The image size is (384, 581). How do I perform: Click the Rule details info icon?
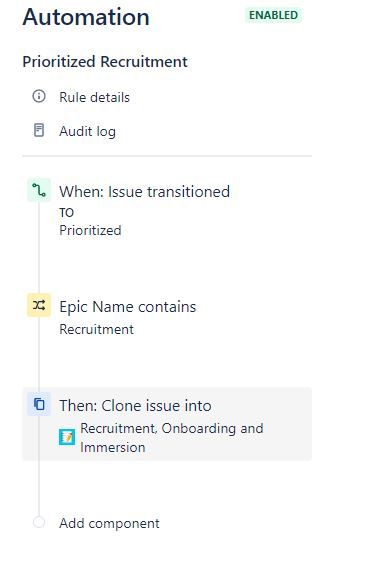pos(39,96)
